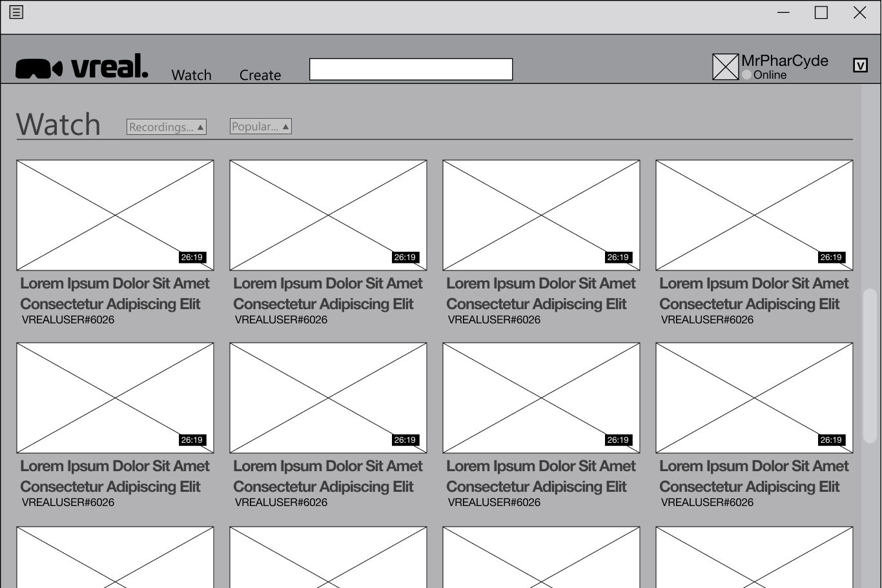Open the hamburger menu in the title bar
This screenshot has height=588, width=882.
point(16,12)
